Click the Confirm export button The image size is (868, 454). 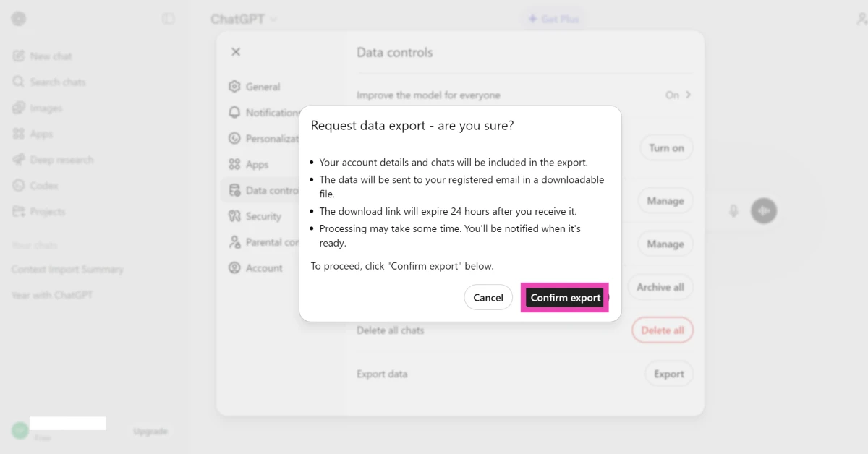click(x=565, y=297)
